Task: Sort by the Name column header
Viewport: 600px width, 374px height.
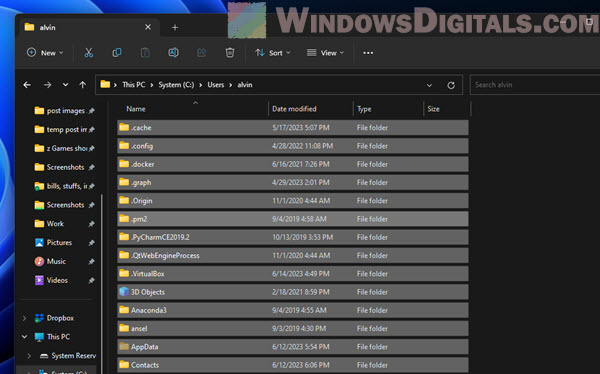Action: [x=193, y=109]
